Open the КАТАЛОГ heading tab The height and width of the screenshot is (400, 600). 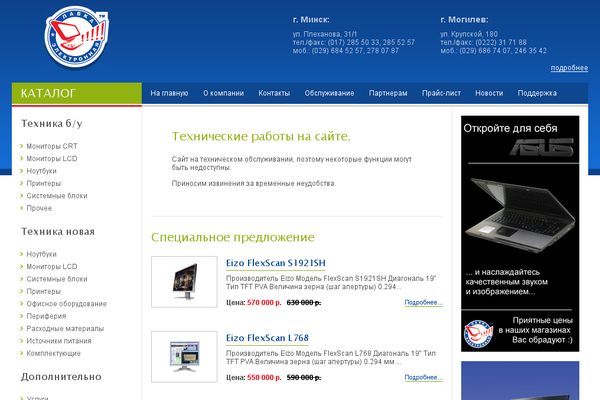click(77, 93)
